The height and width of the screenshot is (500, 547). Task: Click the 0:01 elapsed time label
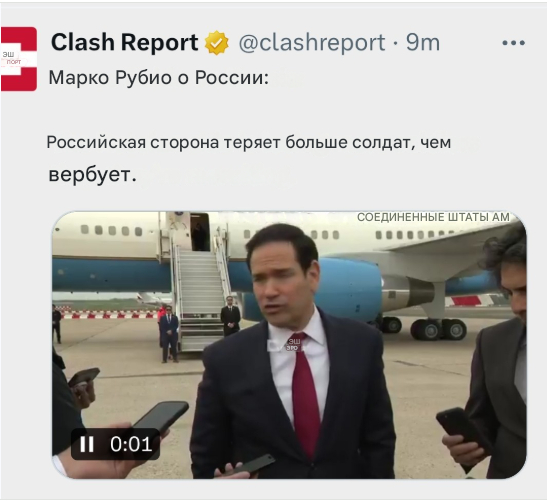131,444
